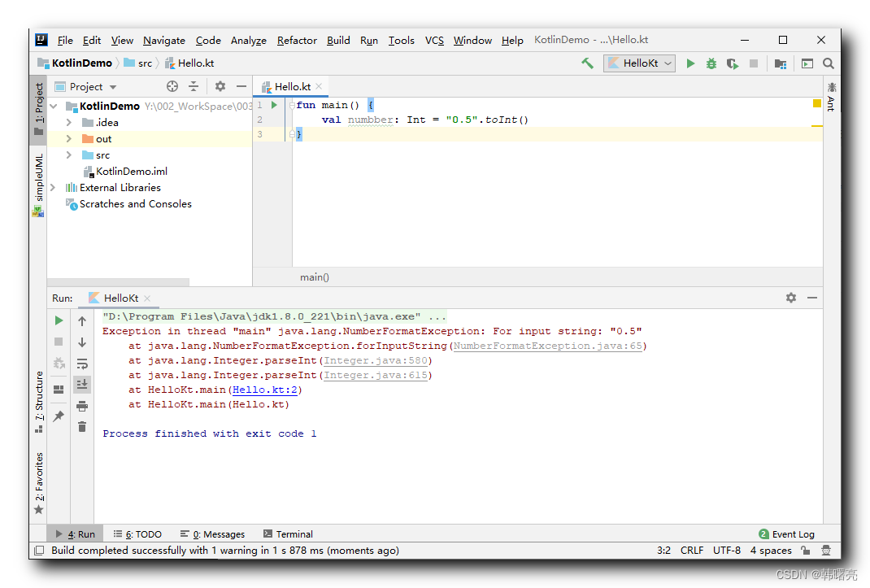This screenshot has height=588, width=870.
Task: Toggle the 1: Project side tab
Action: tap(38, 109)
